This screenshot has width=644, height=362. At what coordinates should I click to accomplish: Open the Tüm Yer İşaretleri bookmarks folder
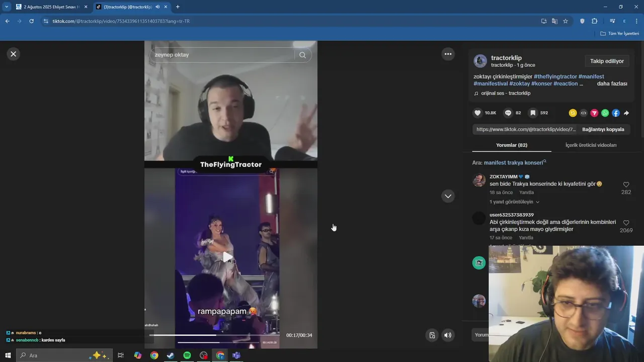(x=620, y=34)
